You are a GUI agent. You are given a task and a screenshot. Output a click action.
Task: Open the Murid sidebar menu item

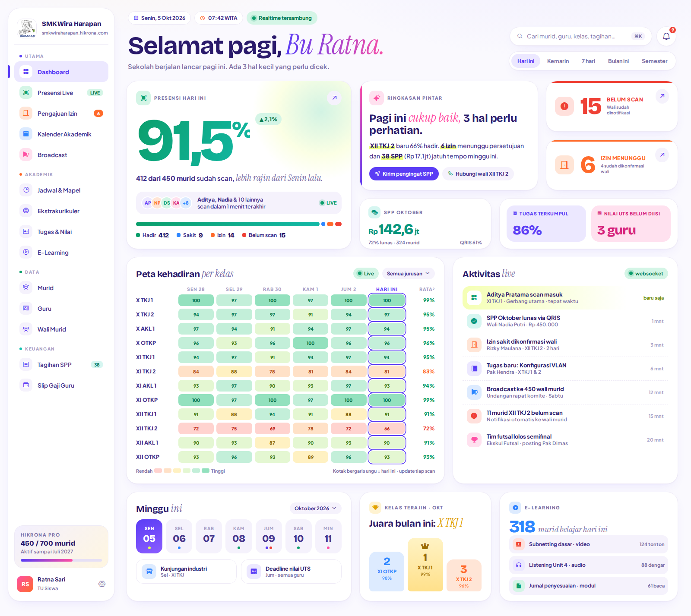click(61, 287)
